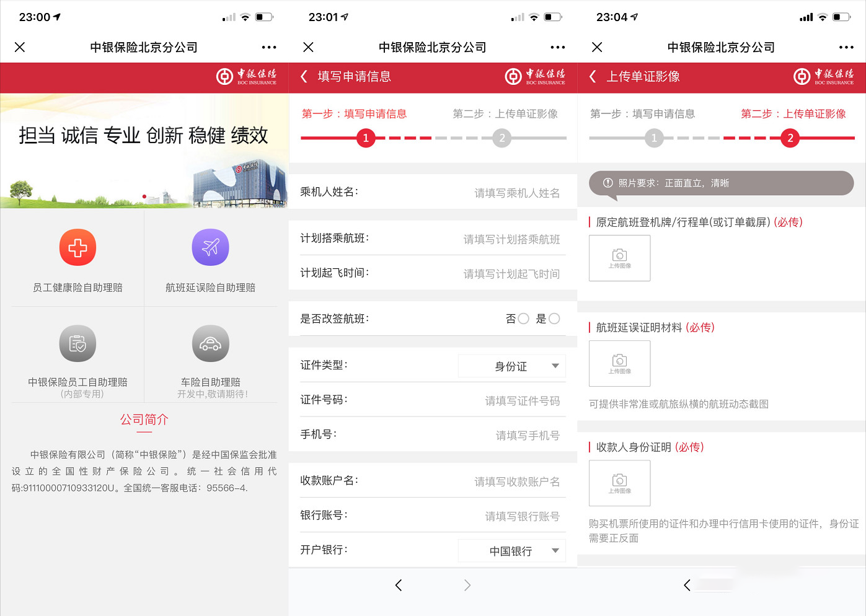
Task: Select 第一步：填写申请信息 label on form screen
Action: (354, 113)
